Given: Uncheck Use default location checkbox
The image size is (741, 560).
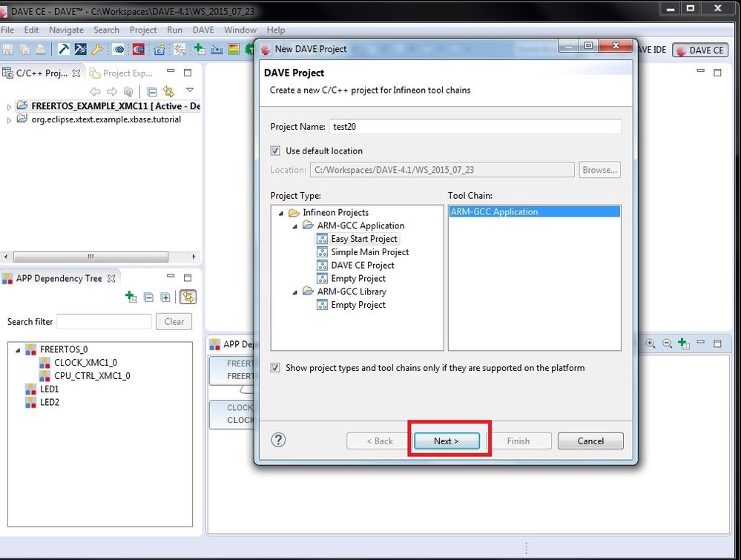Looking at the screenshot, I should tap(275, 151).
